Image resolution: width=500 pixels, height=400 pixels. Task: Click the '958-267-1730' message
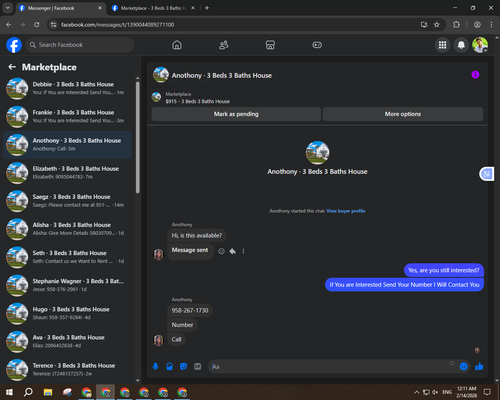[190, 311]
